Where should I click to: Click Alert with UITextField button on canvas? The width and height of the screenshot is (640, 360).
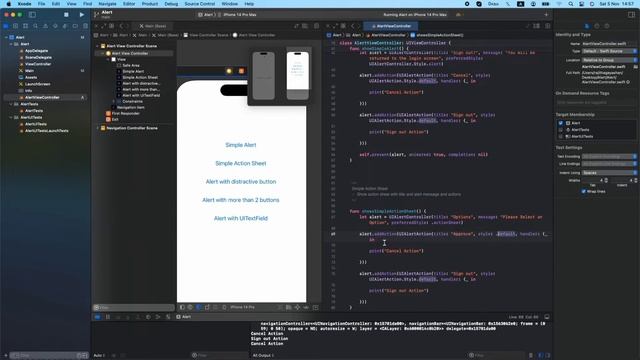pos(241,218)
